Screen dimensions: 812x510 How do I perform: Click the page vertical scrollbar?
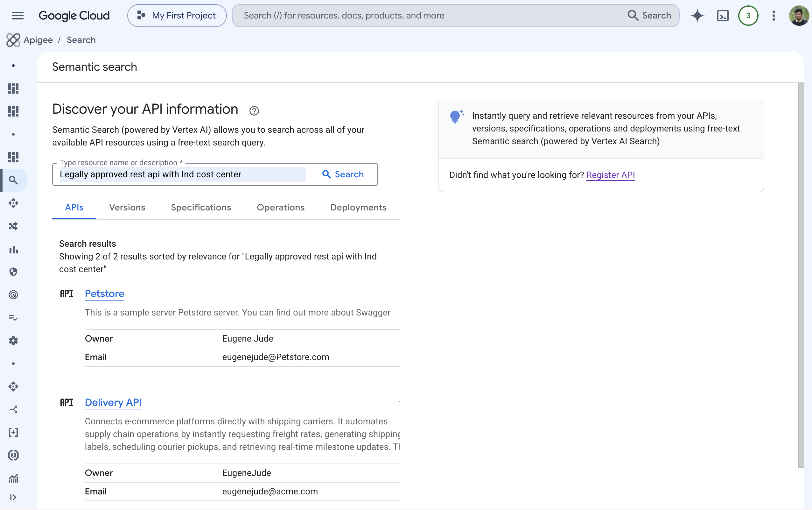[x=801, y=276]
